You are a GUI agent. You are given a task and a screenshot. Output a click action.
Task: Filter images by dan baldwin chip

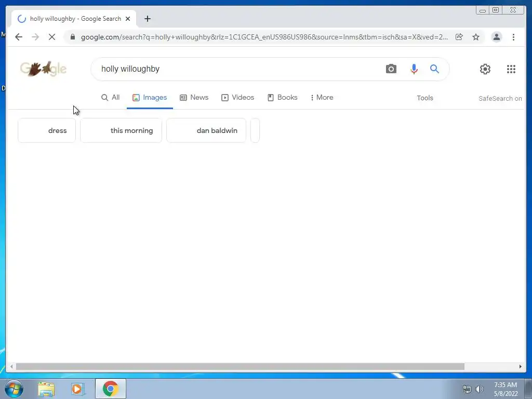[206, 130]
